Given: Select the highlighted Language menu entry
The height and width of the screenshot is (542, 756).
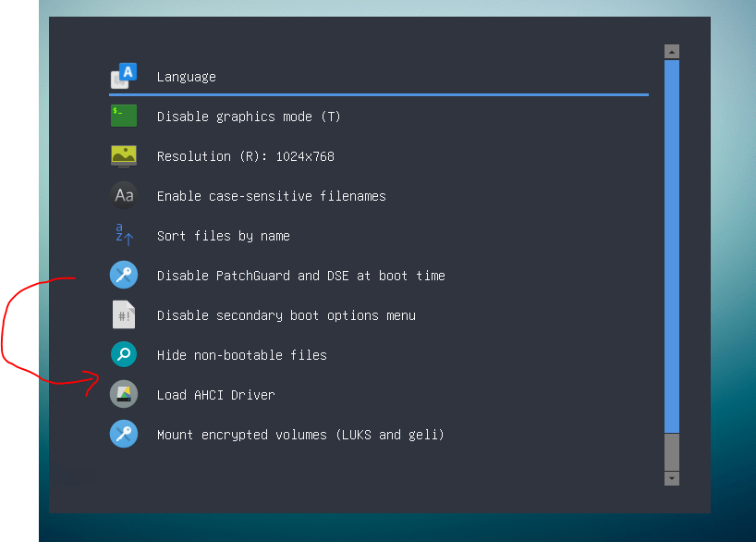Looking at the screenshot, I should coord(186,76).
